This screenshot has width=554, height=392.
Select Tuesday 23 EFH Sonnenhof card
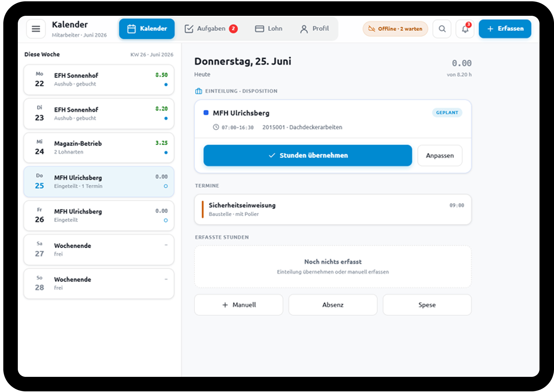pyautogui.click(x=99, y=114)
